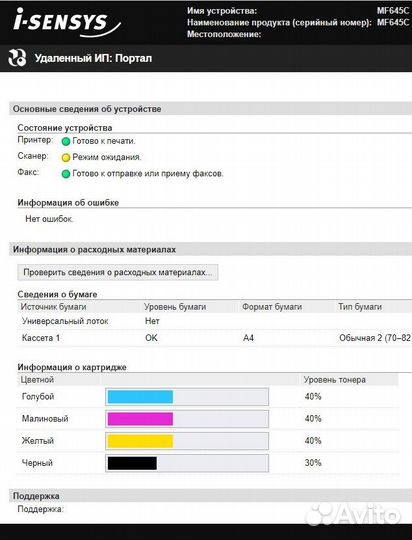Click the cyan toner level bar
This screenshot has width=412, height=540.
click(187, 397)
